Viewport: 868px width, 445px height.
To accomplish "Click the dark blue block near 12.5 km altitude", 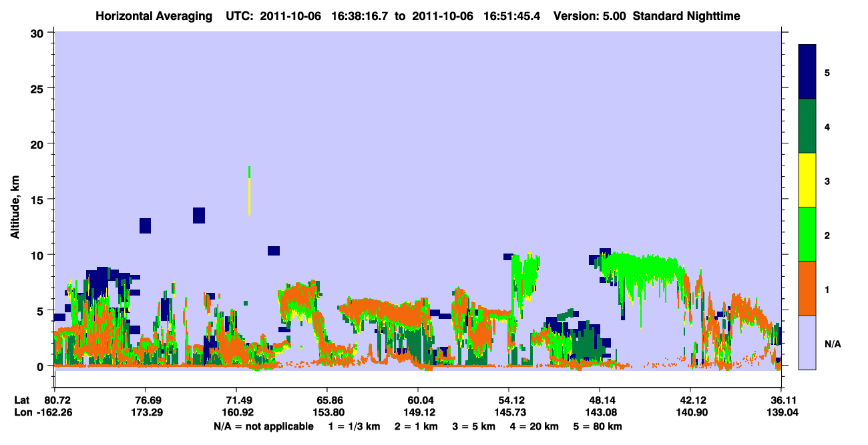I will coord(145,226).
